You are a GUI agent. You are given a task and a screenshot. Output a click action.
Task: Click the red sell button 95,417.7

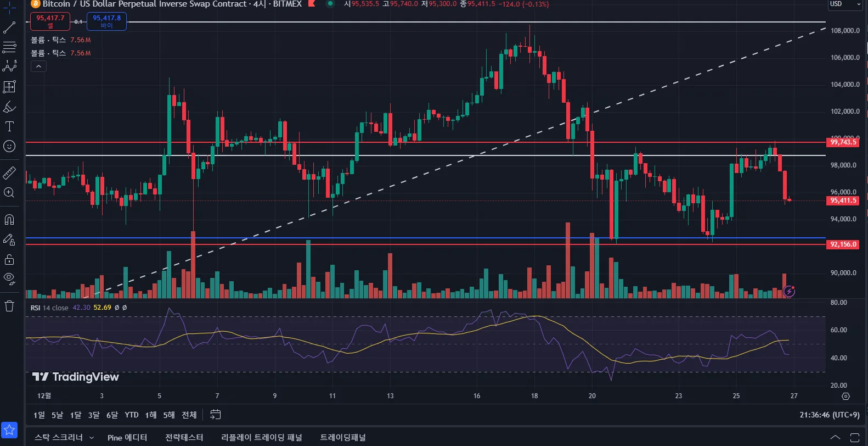pyautogui.click(x=50, y=21)
